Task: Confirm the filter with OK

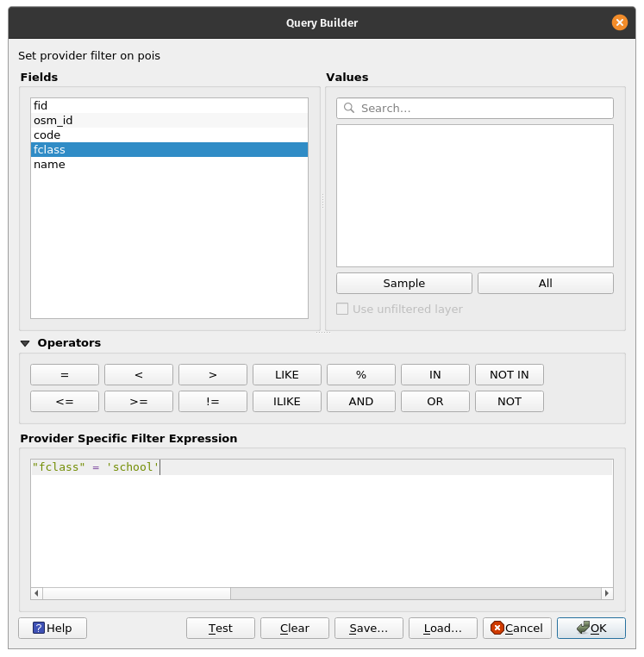Action: click(x=591, y=628)
